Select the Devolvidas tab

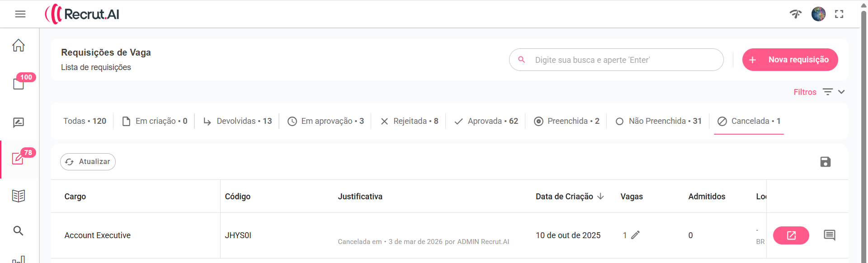(238, 121)
